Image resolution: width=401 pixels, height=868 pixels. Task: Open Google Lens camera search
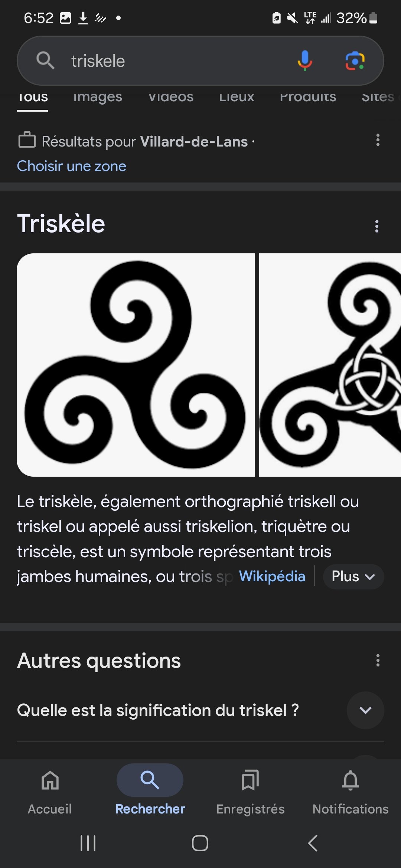355,60
